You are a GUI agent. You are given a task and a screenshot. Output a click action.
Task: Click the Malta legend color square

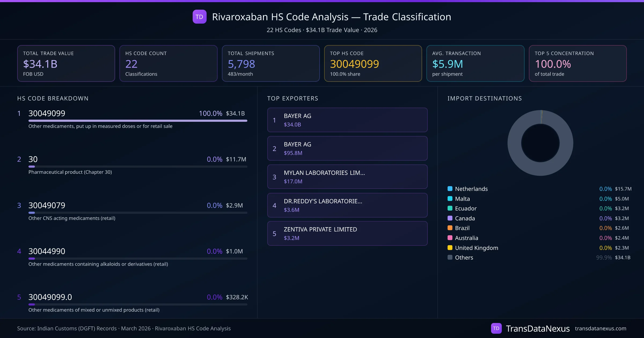[450, 199]
